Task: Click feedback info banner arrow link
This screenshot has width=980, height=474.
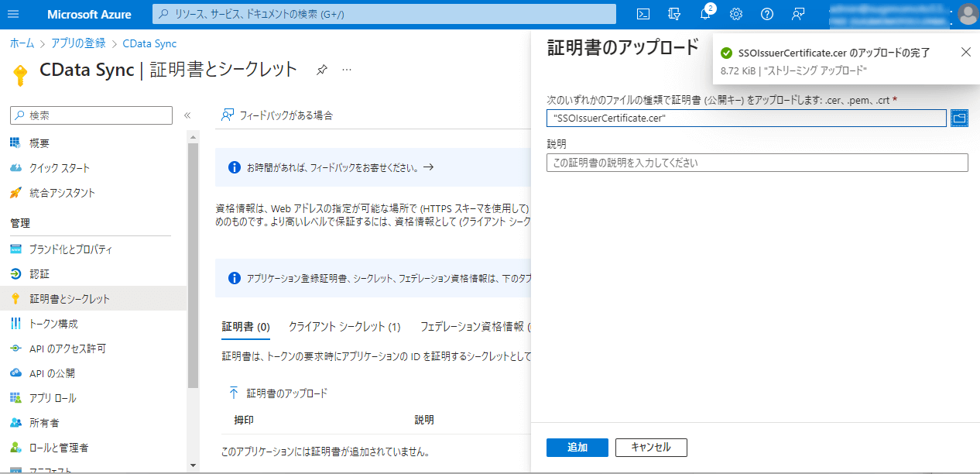Action: 428,167
